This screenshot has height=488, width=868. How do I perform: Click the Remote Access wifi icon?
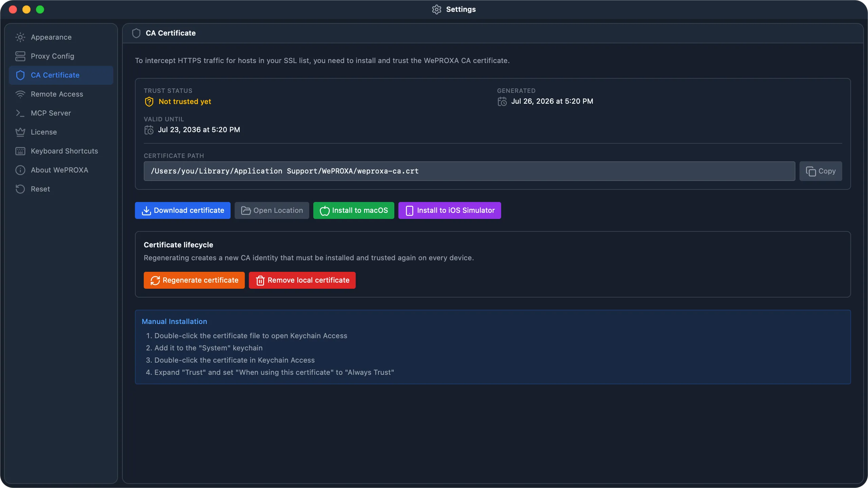pos(20,94)
